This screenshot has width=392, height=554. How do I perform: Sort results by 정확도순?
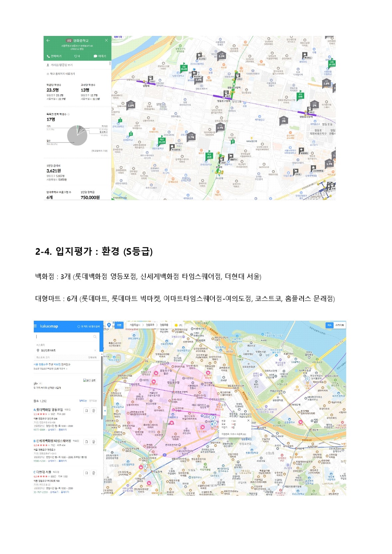[x=83, y=401]
